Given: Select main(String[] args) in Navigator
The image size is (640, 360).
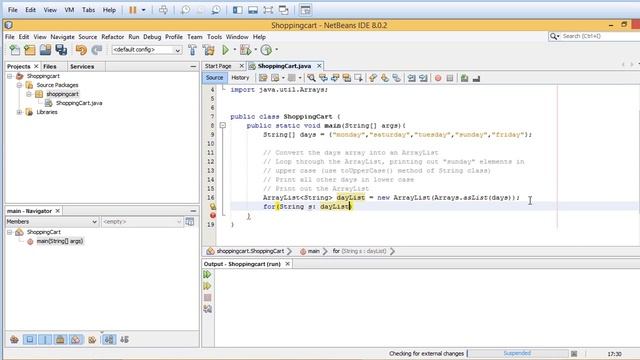Looking at the screenshot, I should tap(60, 241).
